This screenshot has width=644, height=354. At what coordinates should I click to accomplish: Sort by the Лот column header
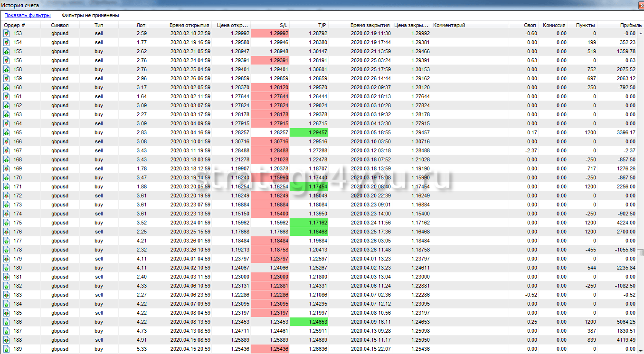tap(141, 25)
